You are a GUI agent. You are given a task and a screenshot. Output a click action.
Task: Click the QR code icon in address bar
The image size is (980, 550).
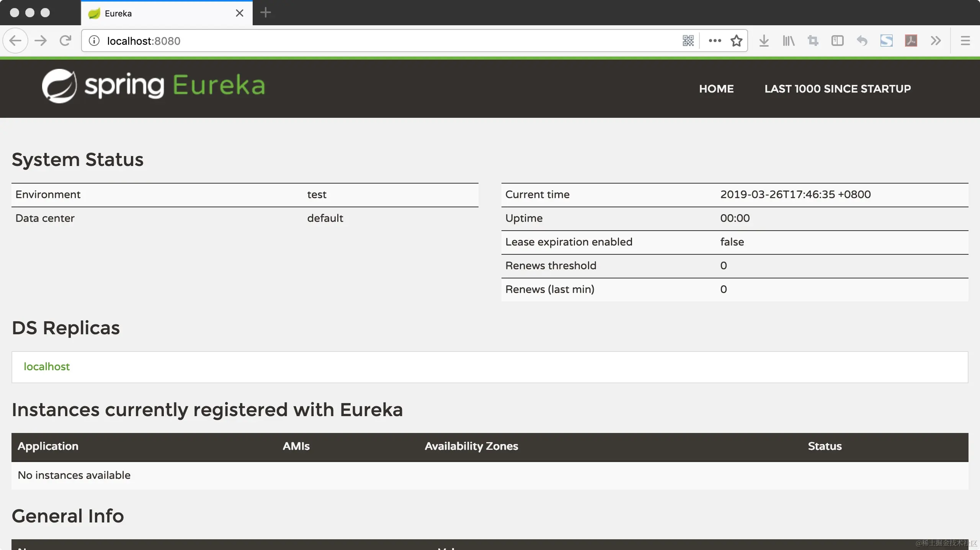[688, 41]
